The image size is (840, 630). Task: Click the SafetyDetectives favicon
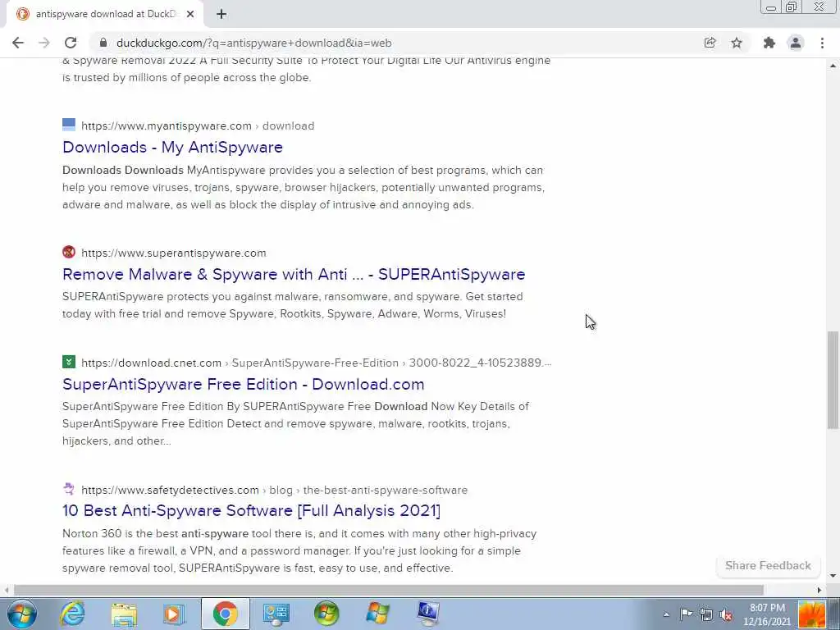pos(69,489)
